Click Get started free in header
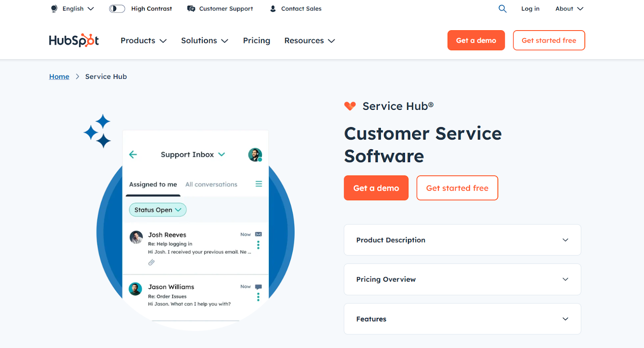The height and width of the screenshot is (348, 644). click(x=549, y=40)
